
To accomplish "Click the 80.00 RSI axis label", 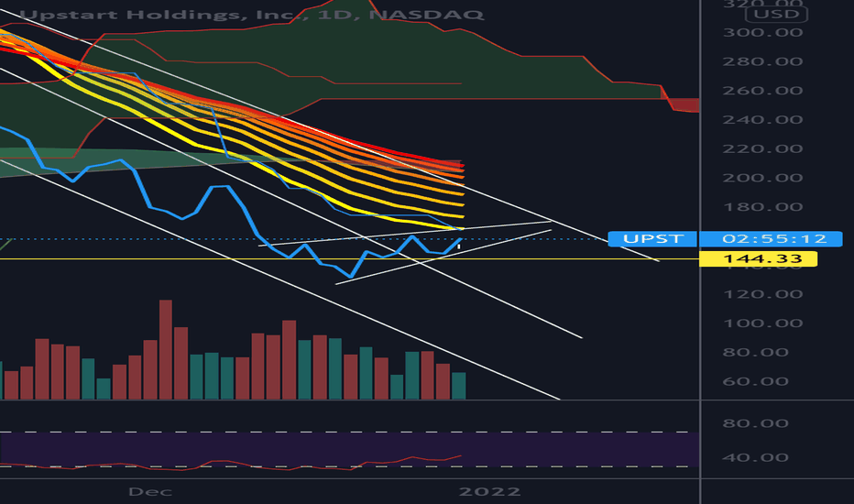I will 755,423.
